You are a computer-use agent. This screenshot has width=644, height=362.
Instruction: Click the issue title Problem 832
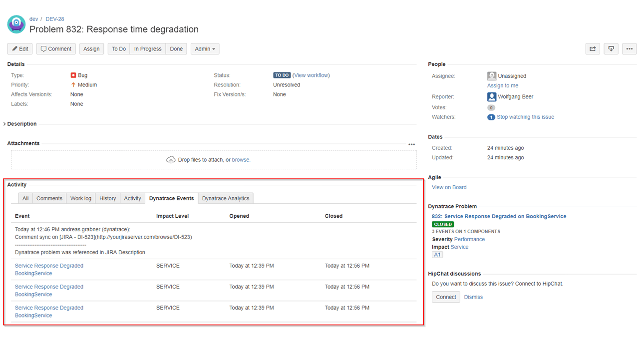coord(114,29)
